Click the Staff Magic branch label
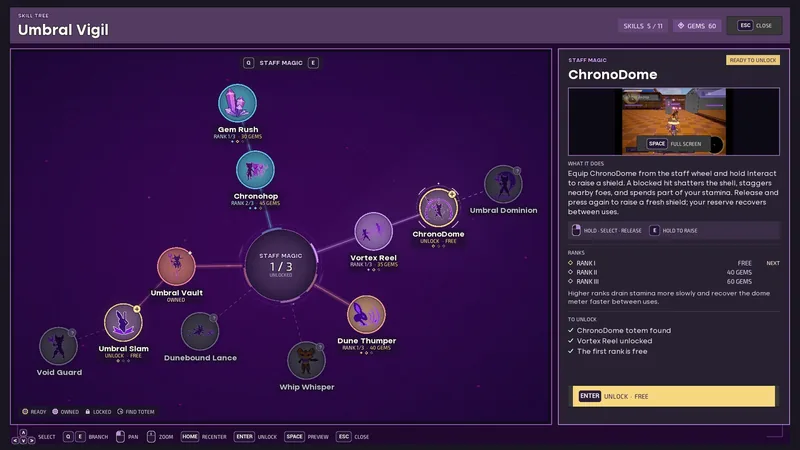This screenshot has width=800, height=450. coord(281,63)
